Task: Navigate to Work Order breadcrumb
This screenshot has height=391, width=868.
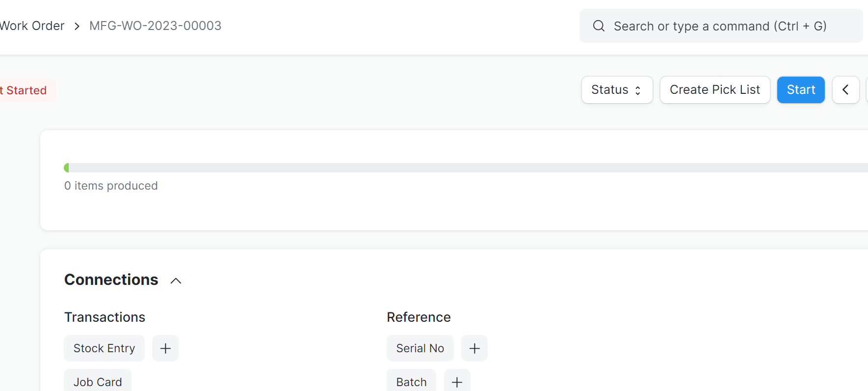Action: (x=32, y=26)
